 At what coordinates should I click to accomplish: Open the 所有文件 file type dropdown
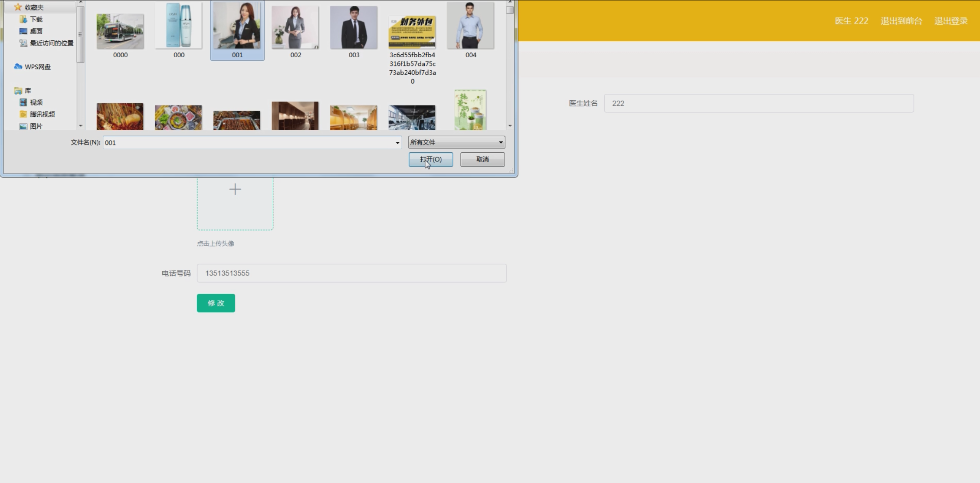tap(456, 142)
